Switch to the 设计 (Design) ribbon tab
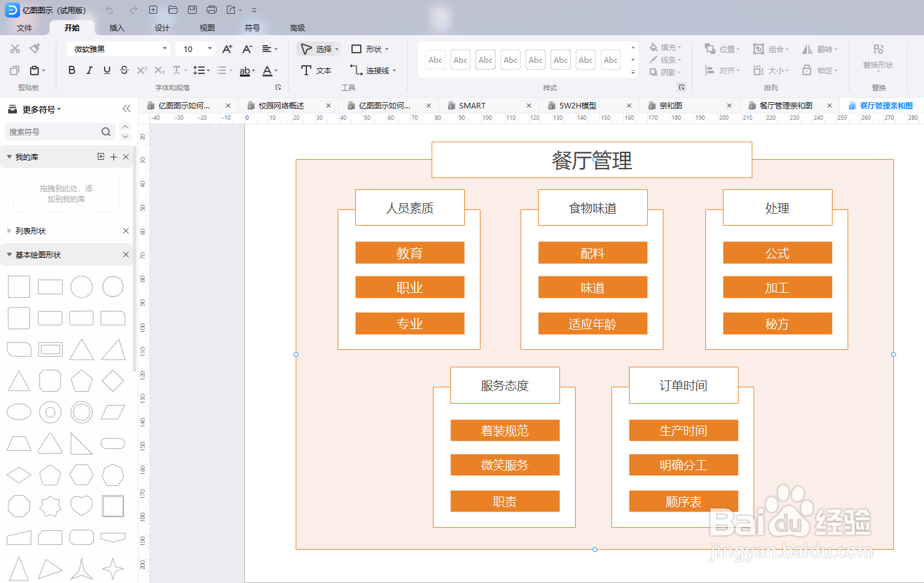The height and width of the screenshot is (583, 924). pyautogui.click(x=162, y=28)
